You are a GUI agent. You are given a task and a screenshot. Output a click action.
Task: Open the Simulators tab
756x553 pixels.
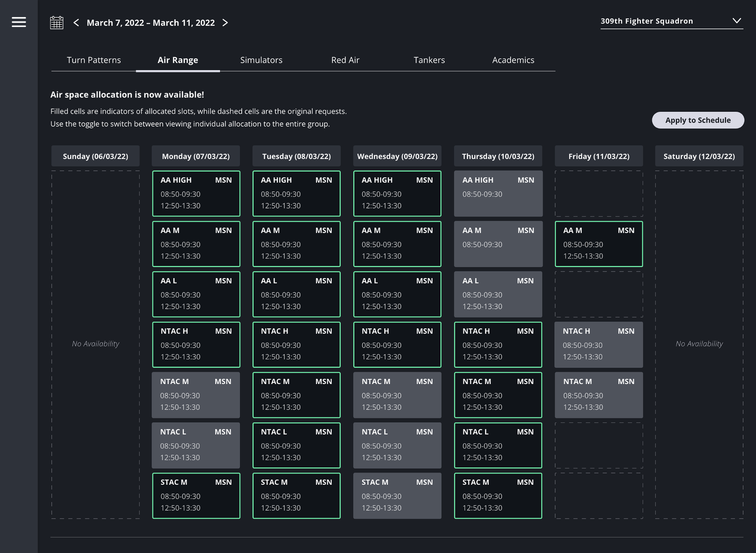pos(261,60)
